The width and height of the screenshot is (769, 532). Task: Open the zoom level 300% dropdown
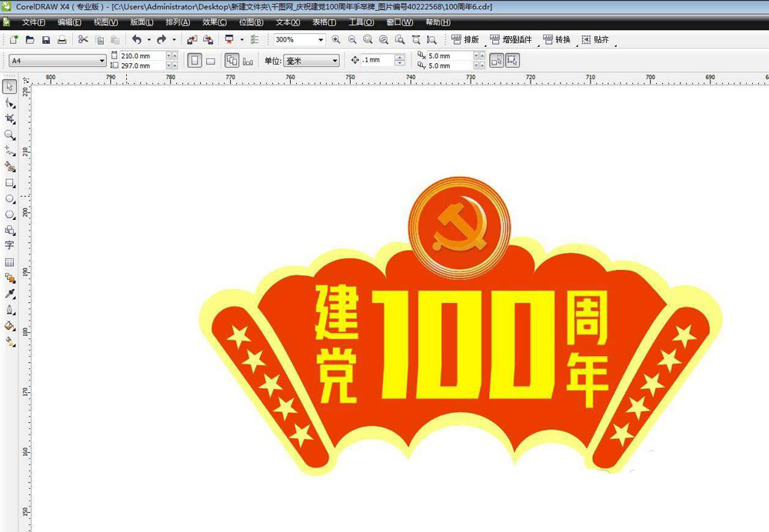tap(321, 40)
